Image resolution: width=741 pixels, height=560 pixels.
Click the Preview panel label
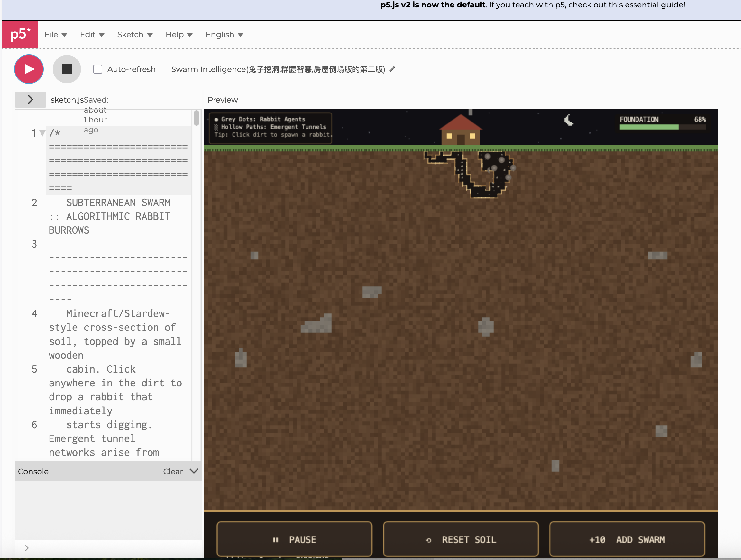(x=223, y=100)
